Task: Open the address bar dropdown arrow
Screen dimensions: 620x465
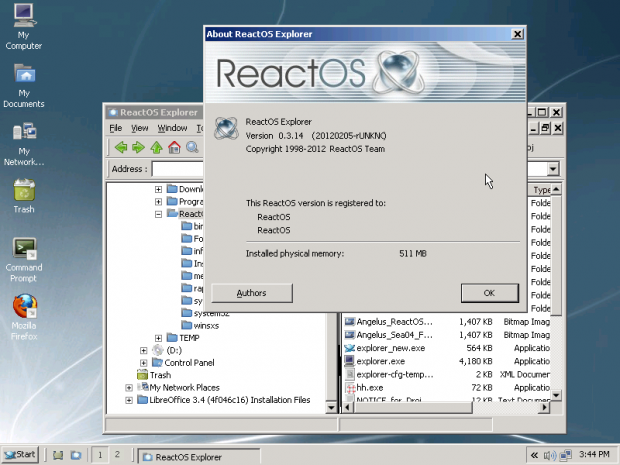Action: [x=553, y=169]
